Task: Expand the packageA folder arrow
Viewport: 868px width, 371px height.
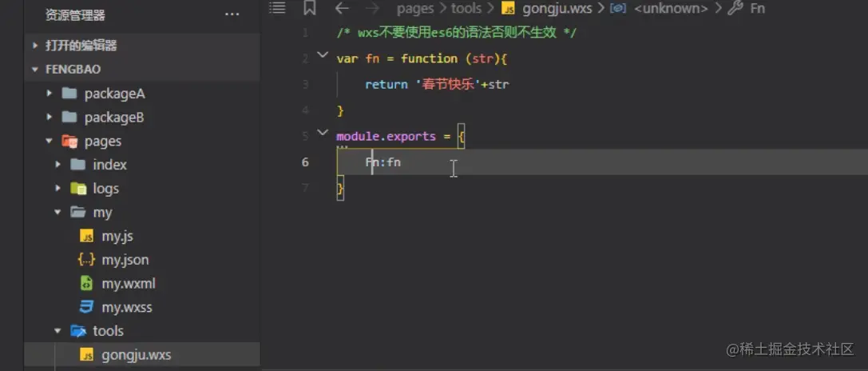Action: point(50,94)
